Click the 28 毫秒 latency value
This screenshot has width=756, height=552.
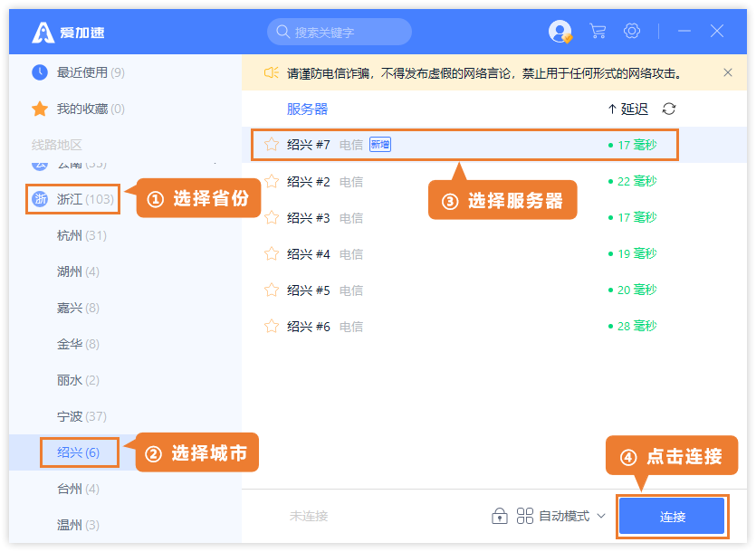[636, 326]
